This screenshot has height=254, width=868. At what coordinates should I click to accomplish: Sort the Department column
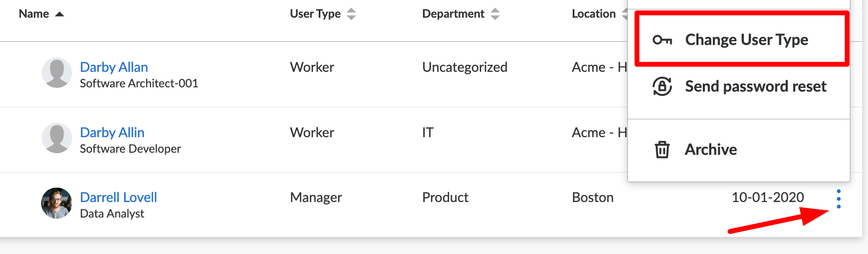coord(495,14)
